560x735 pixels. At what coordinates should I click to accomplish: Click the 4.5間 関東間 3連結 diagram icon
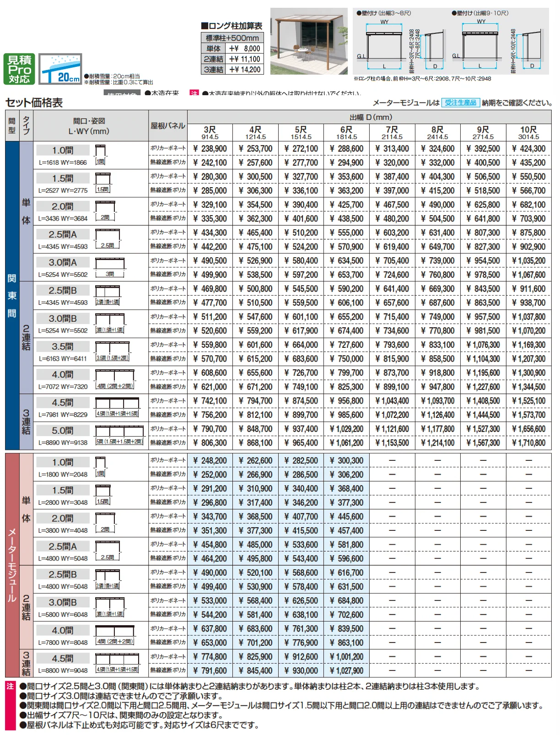pos(117,407)
